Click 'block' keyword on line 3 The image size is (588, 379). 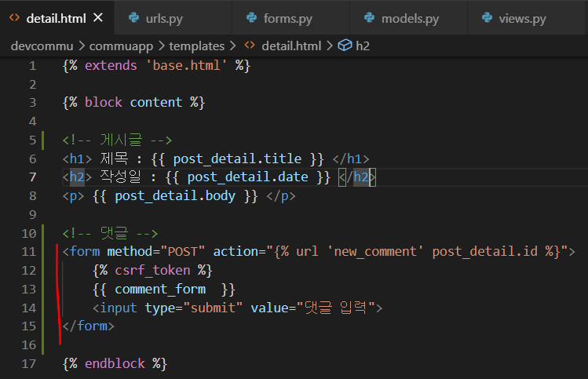pos(103,102)
